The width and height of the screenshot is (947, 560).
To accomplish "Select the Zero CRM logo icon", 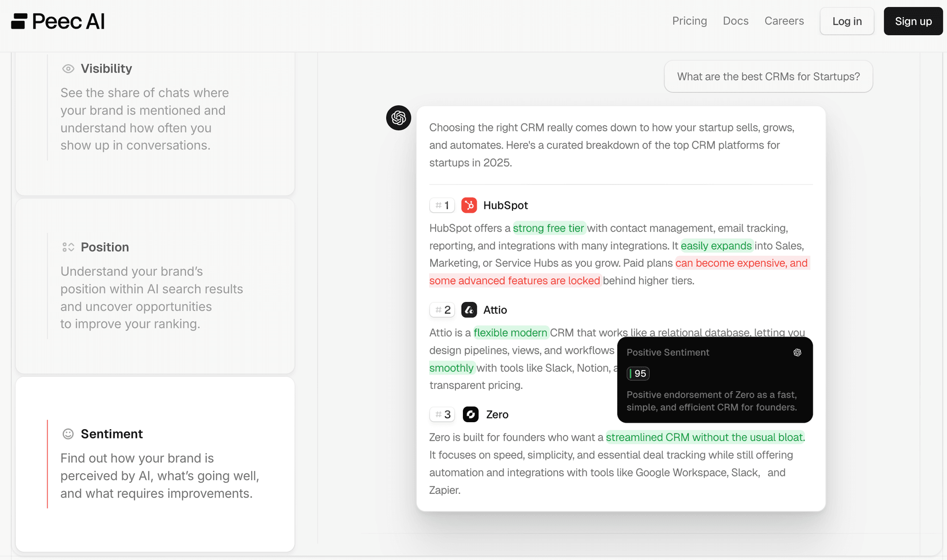I will pyautogui.click(x=471, y=414).
